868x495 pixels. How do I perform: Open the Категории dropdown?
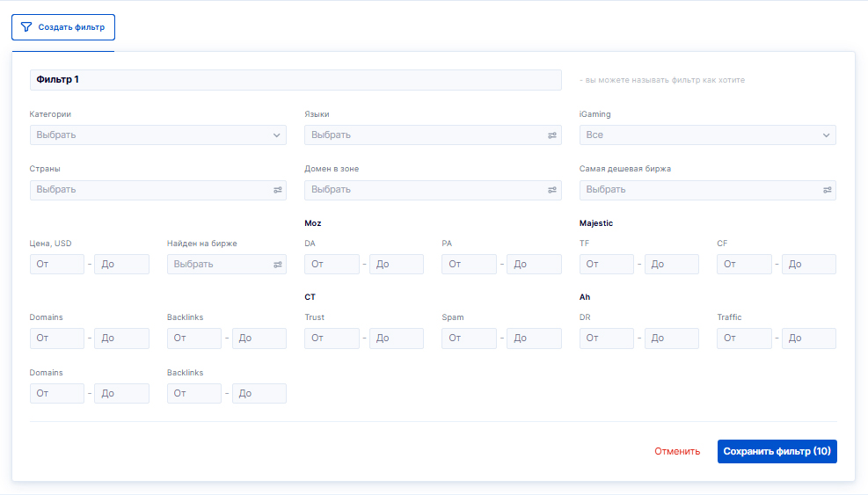(x=157, y=135)
